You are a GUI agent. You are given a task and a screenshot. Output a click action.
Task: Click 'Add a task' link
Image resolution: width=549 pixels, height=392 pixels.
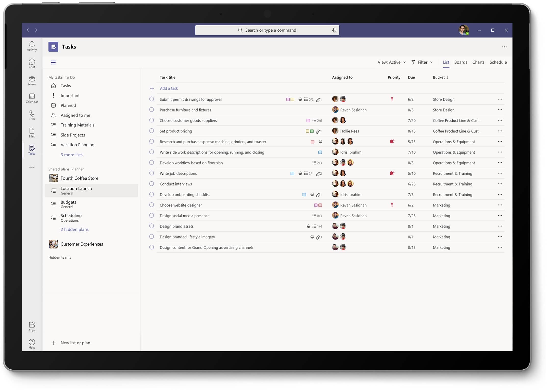click(169, 88)
